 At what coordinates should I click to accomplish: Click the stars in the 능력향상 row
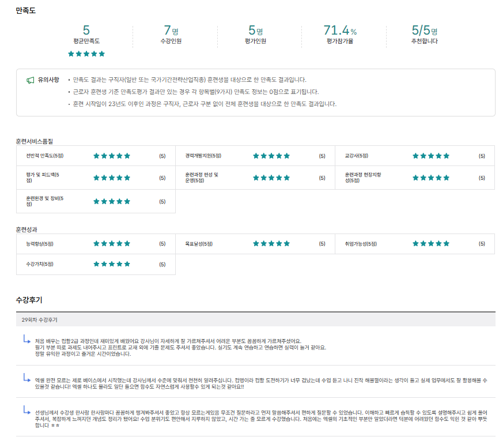(x=112, y=243)
